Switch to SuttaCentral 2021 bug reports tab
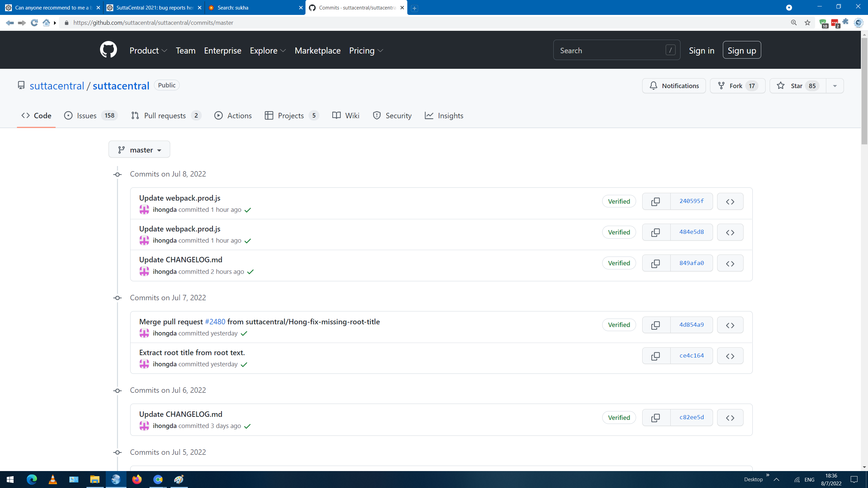Image resolution: width=868 pixels, height=488 pixels. point(154,8)
